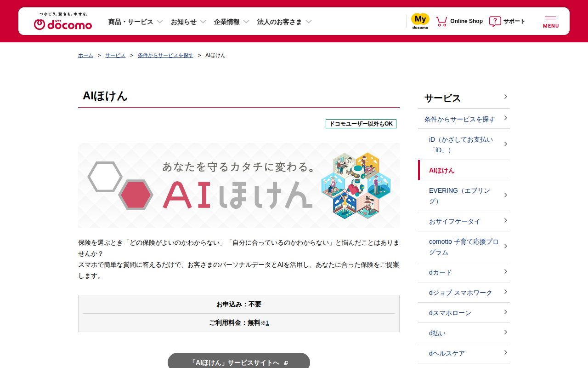Click chevron beside サービス sidebar heading

505,97
